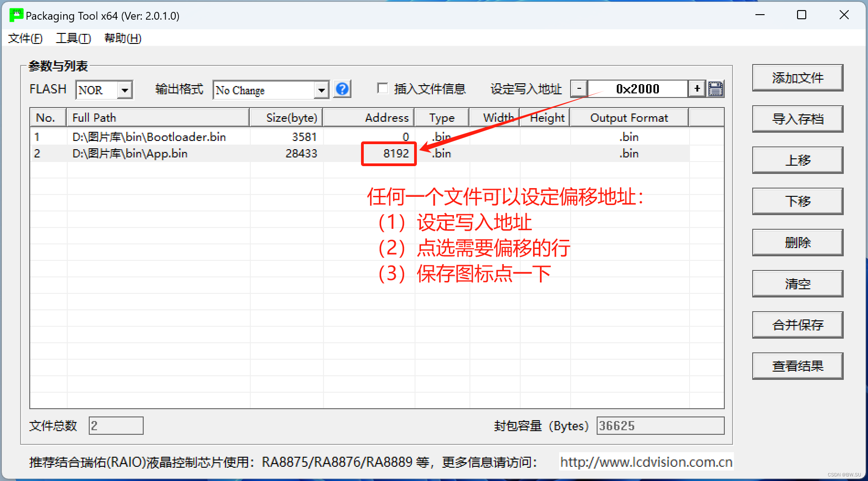
Task: Open the 文件(F) menu
Action: tap(26, 38)
